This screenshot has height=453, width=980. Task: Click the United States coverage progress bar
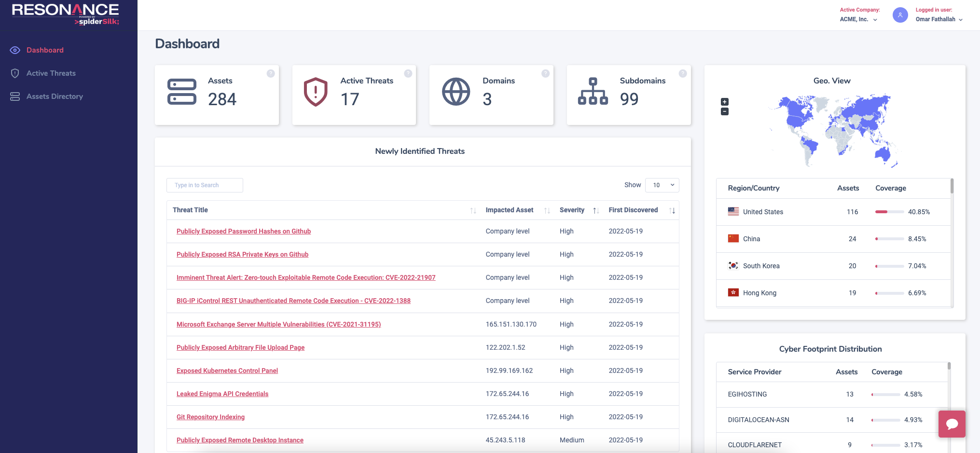[889, 212]
